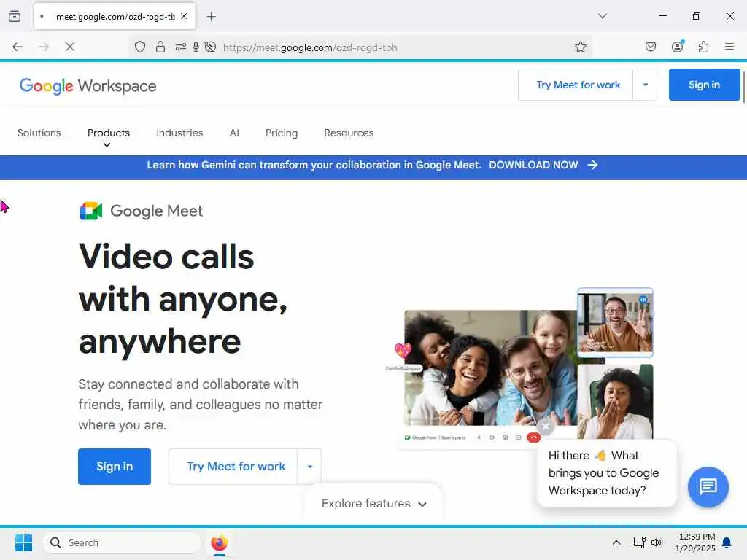Click the Hi there chat message

606,473
